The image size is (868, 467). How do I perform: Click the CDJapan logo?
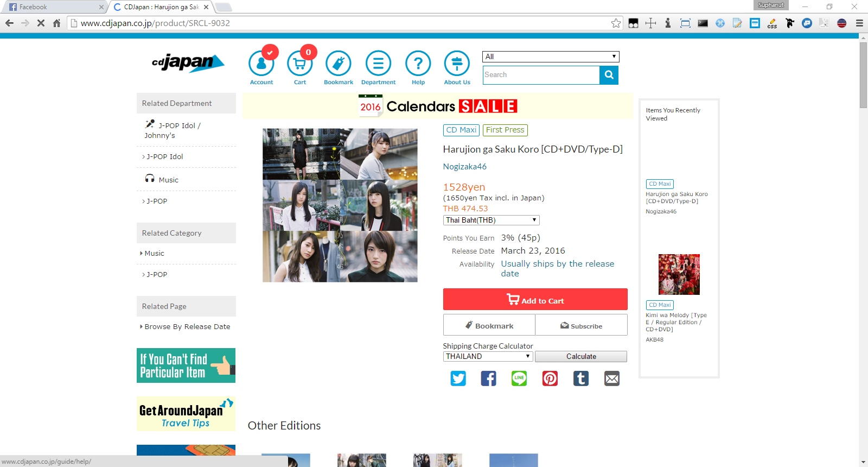(x=188, y=62)
